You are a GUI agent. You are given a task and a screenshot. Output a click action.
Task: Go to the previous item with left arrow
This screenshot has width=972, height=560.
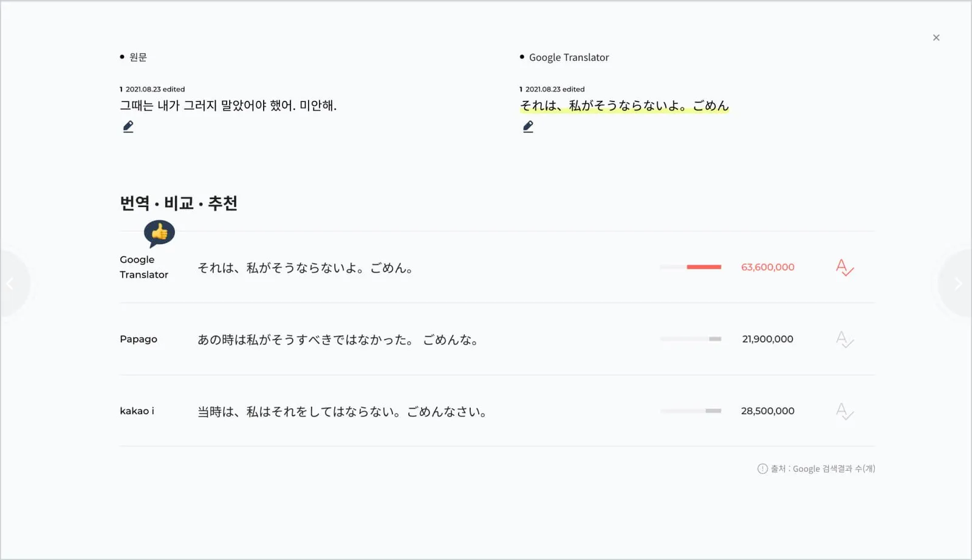10,284
